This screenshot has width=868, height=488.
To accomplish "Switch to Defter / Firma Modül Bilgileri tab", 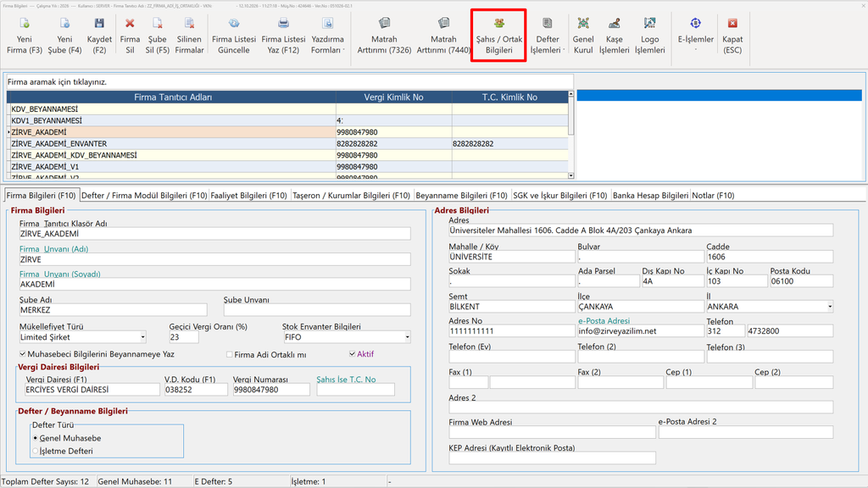I will 144,196.
